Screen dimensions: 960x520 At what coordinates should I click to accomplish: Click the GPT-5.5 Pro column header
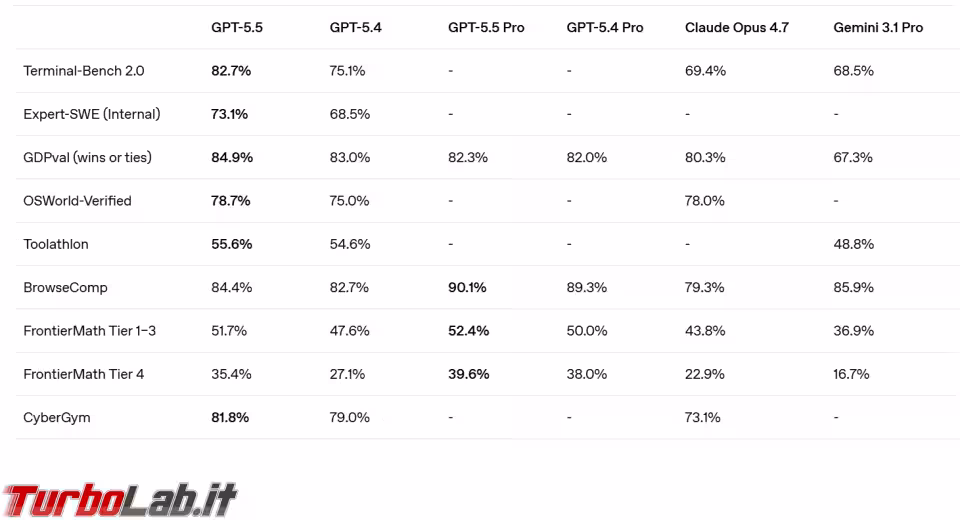coord(486,28)
